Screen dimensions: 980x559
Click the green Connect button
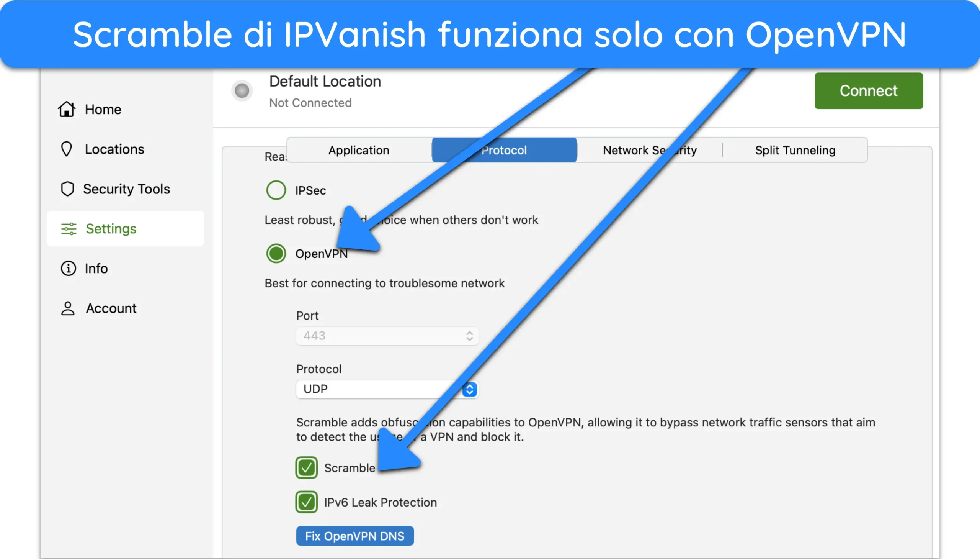pyautogui.click(x=868, y=91)
